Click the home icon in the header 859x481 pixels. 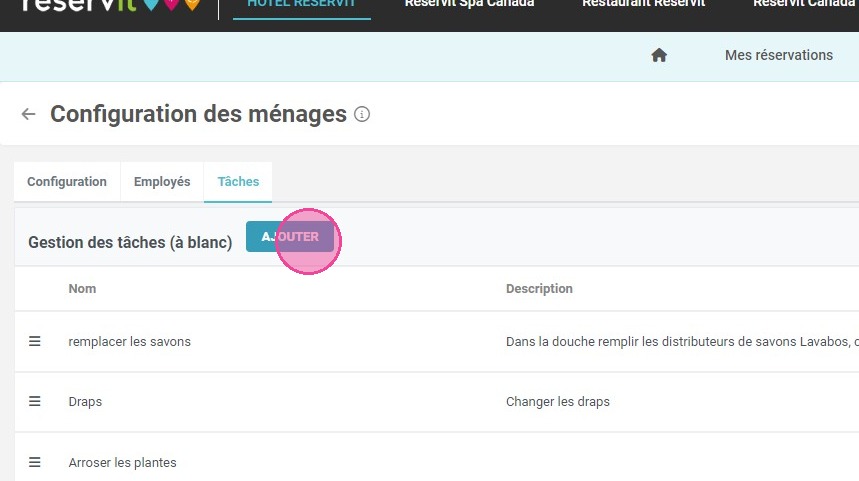tap(659, 55)
